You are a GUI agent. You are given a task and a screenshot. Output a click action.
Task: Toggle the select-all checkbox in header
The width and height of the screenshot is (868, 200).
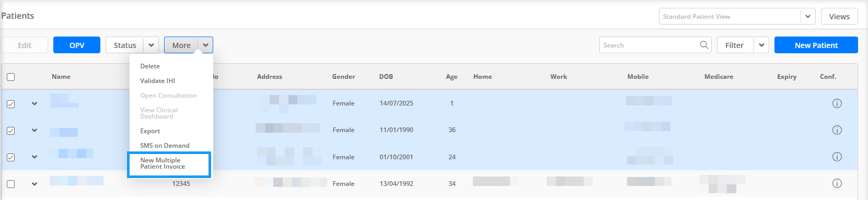(10, 77)
